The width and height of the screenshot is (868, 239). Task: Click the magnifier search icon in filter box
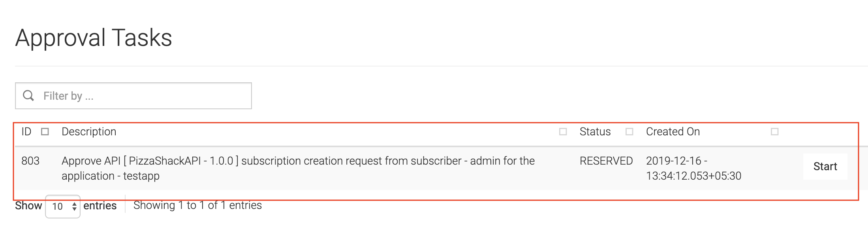point(28,95)
